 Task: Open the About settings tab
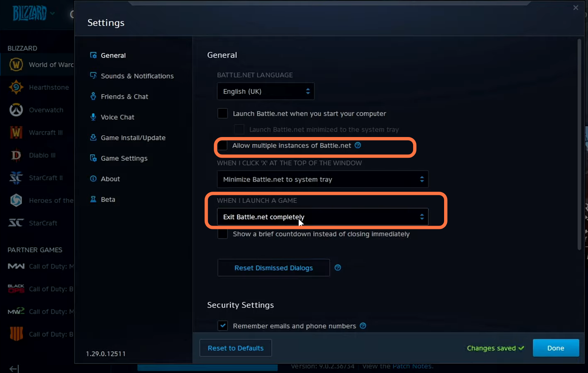point(105,179)
